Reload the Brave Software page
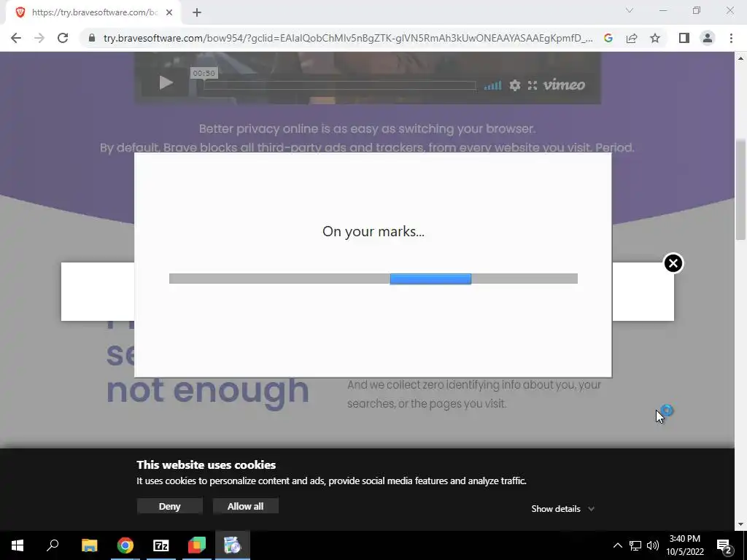Screen dimensions: 747x560 63,38
